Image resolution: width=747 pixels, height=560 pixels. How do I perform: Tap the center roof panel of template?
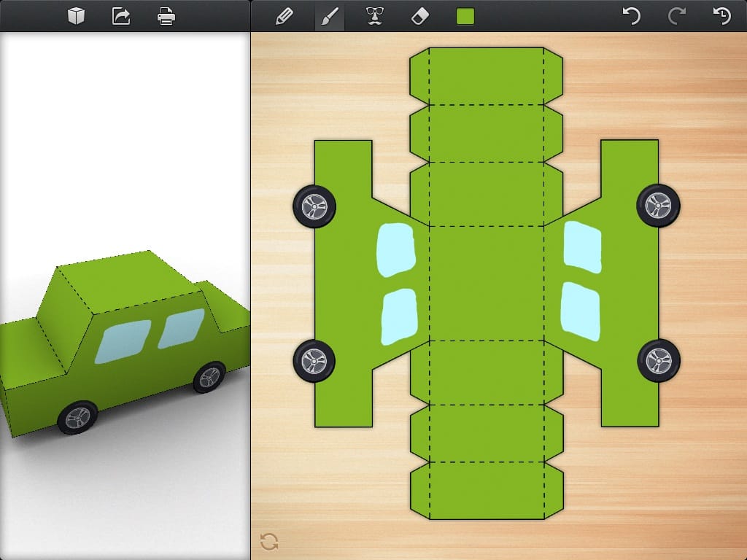click(486, 283)
